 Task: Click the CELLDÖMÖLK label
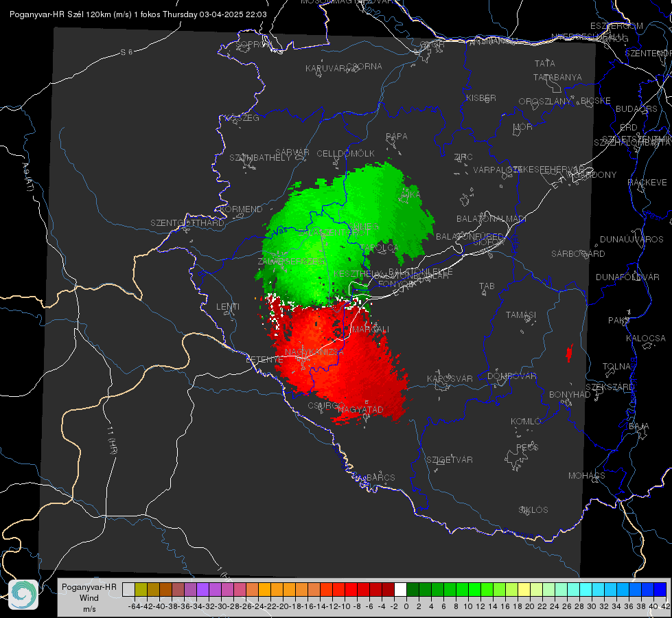(345, 154)
